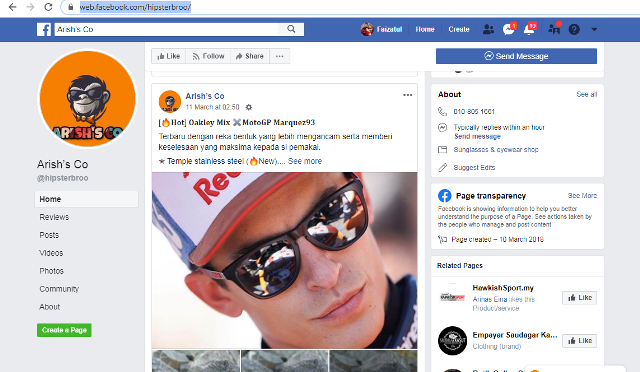Reload the page with refresh icon
Viewport: 640px width, 372px height.
click(48, 7)
